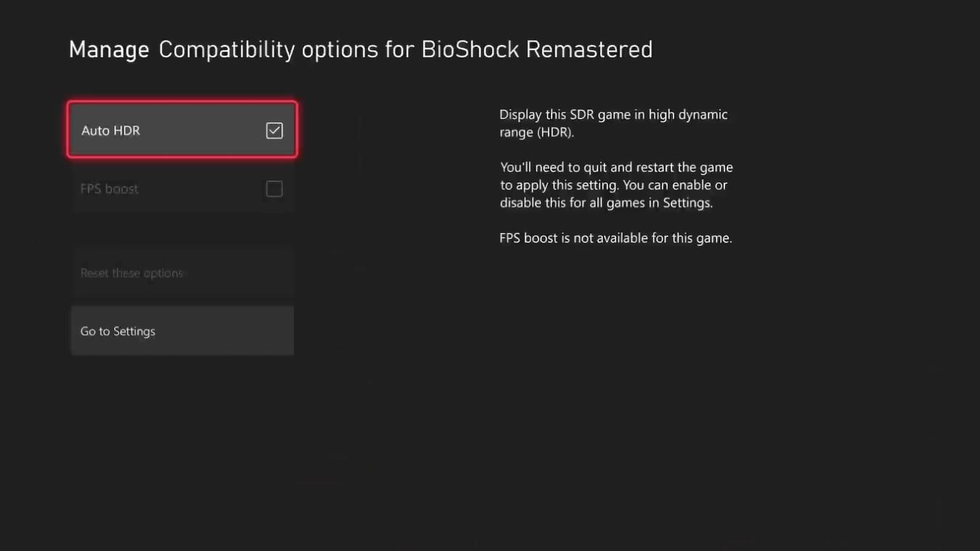980x551 pixels.
Task: Select the Auto HDR label text
Action: pyautogui.click(x=110, y=131)
